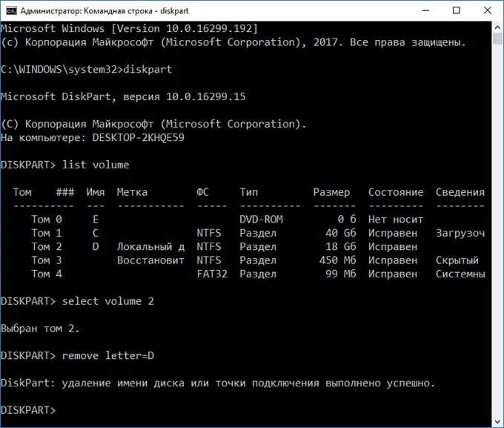This screenshot has width=504, height=428.
Task: Click the 'Тип' column header
Action: pyautogui.click(x=248, y=192)
